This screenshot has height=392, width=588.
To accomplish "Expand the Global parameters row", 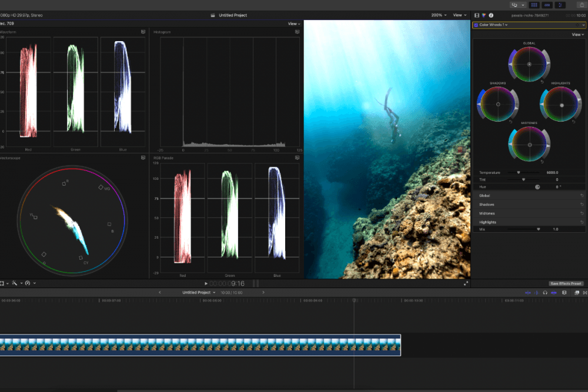I will click(x=485, y=196).
